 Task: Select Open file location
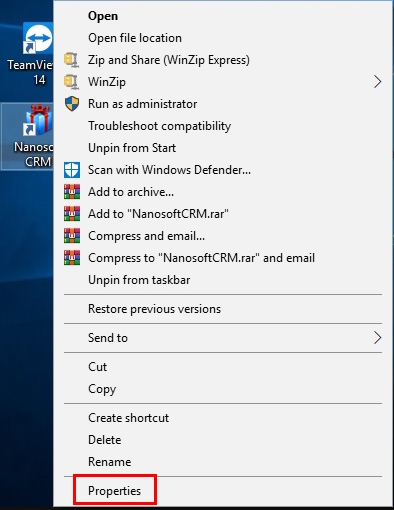tap(135, 38)
